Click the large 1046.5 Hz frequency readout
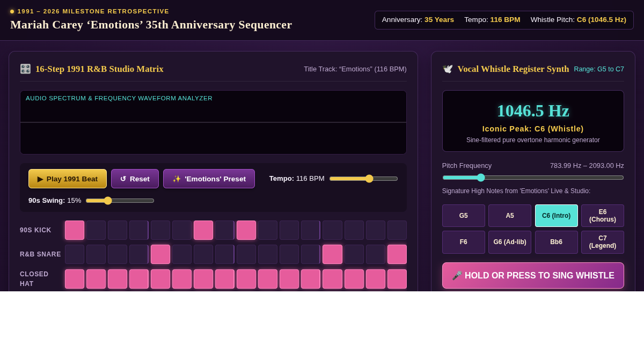Screen dimensions: 644x338 click(533, 111)
